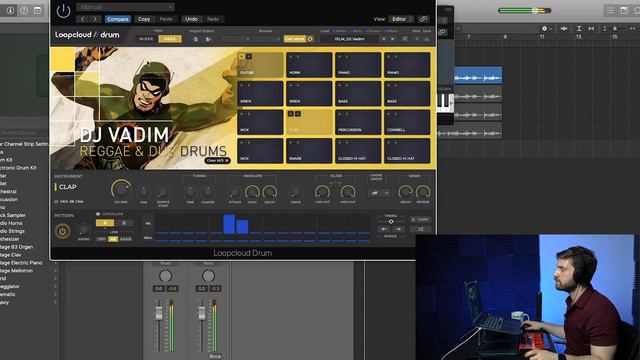The height and width of the screenshot is (360, 640).
Task: Toggle the pattern power button
Action: [x=62, y=231]
